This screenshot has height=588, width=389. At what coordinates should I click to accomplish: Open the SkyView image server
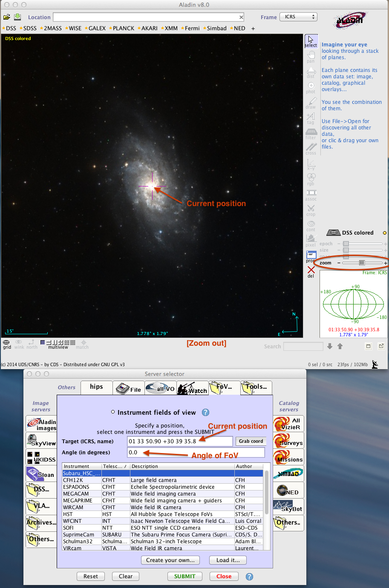pos(41,441)
